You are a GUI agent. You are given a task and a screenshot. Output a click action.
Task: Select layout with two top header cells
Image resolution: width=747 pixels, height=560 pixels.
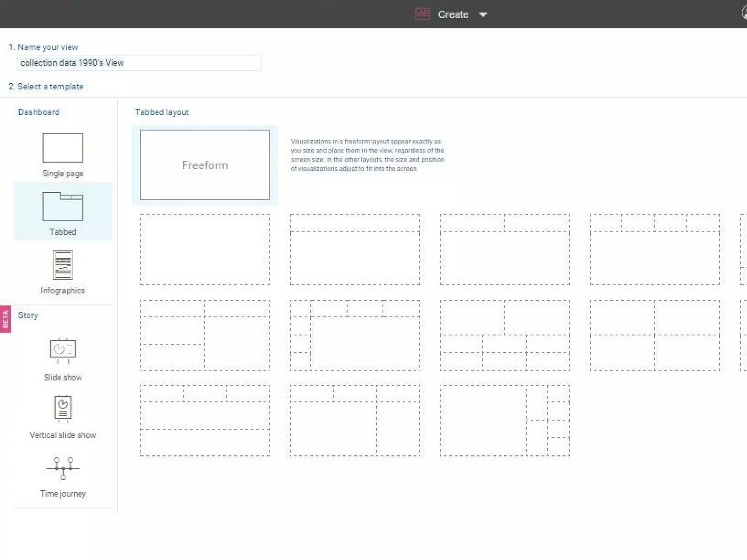505,249
